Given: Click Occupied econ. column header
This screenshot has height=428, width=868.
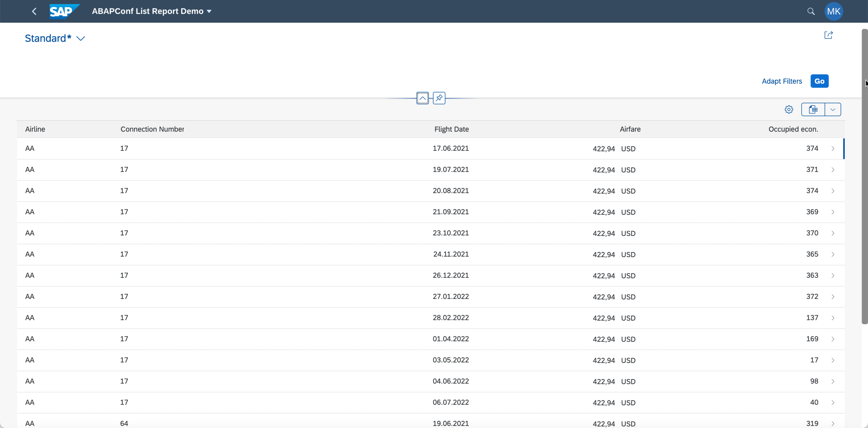Looking at the screenshot, I should click(x=793, y=129).
